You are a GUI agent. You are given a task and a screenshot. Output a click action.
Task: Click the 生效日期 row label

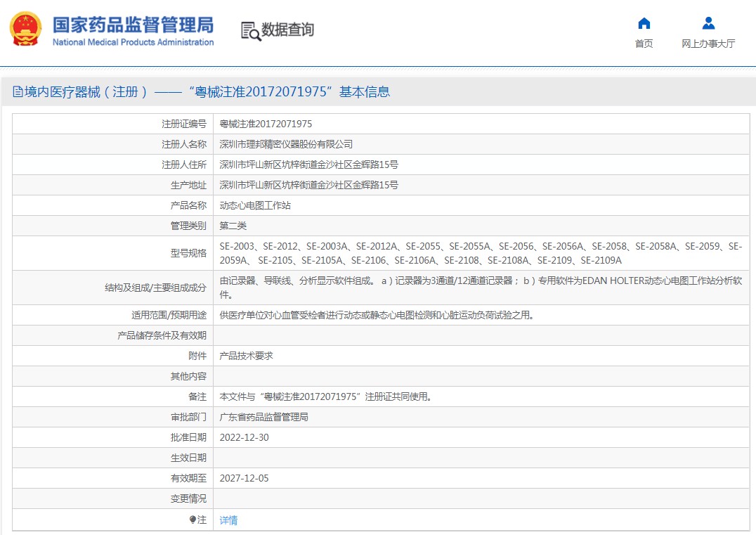click(188, 458)
